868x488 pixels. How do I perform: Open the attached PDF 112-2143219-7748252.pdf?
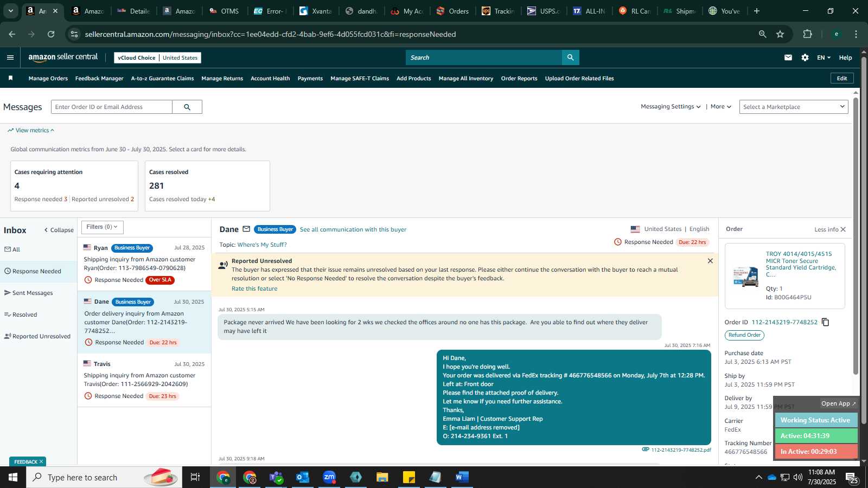680,450
